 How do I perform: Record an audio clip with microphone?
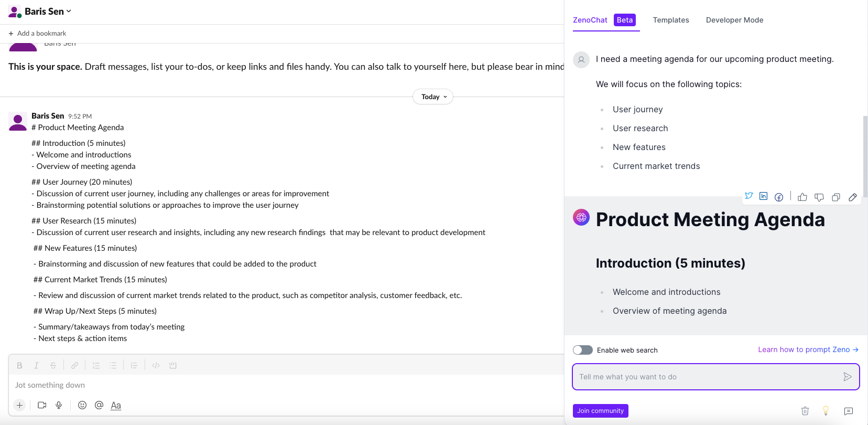pyautogui.click(x=59, y=405)
